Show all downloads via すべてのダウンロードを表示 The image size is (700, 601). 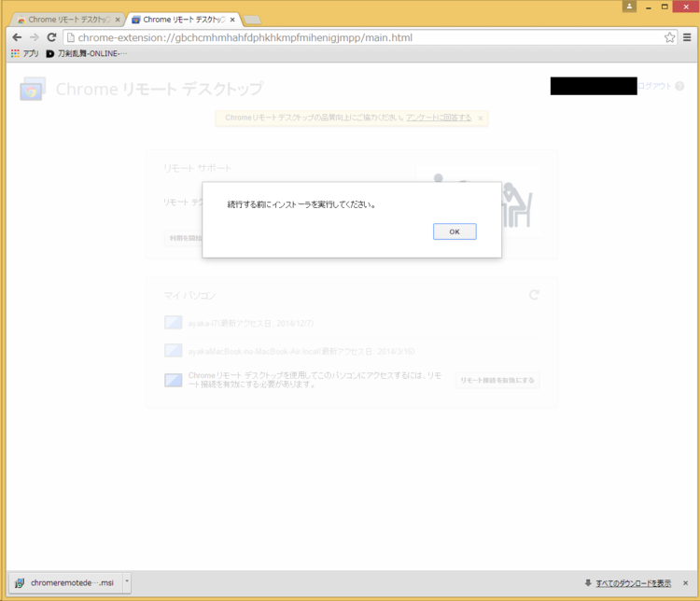(633, 583)
